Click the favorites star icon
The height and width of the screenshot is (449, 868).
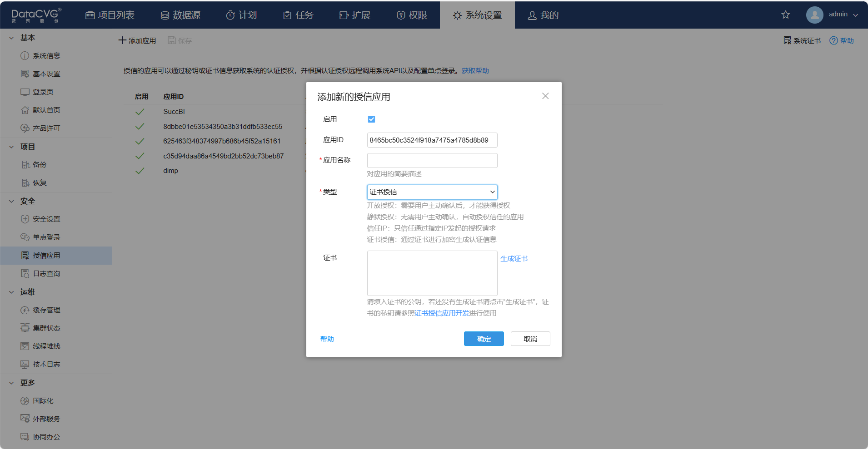click(785, 15)
